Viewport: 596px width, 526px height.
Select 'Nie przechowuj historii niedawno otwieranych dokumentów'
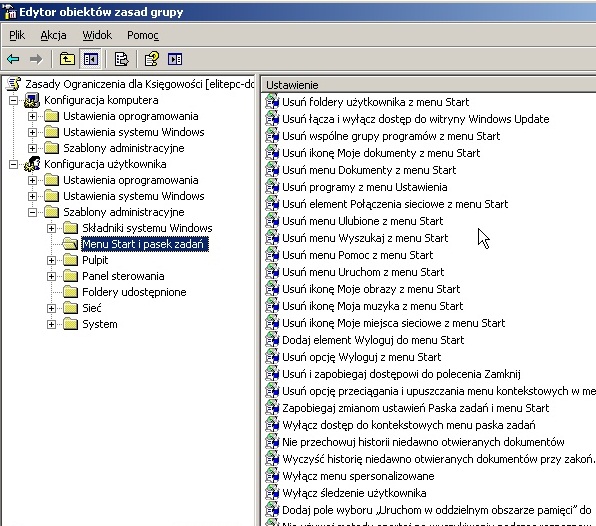[423, 442]
